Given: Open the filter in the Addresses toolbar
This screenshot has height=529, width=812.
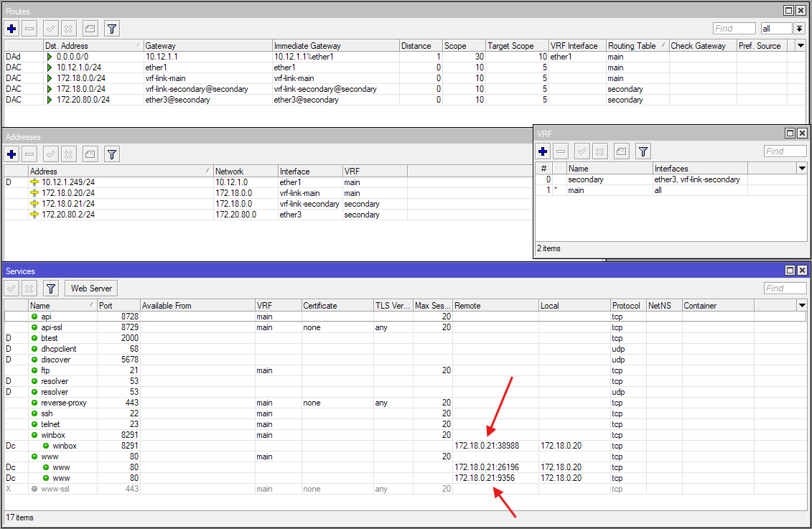Looking at the screenshot, I should pyautogui.click(x=112, y=154).
